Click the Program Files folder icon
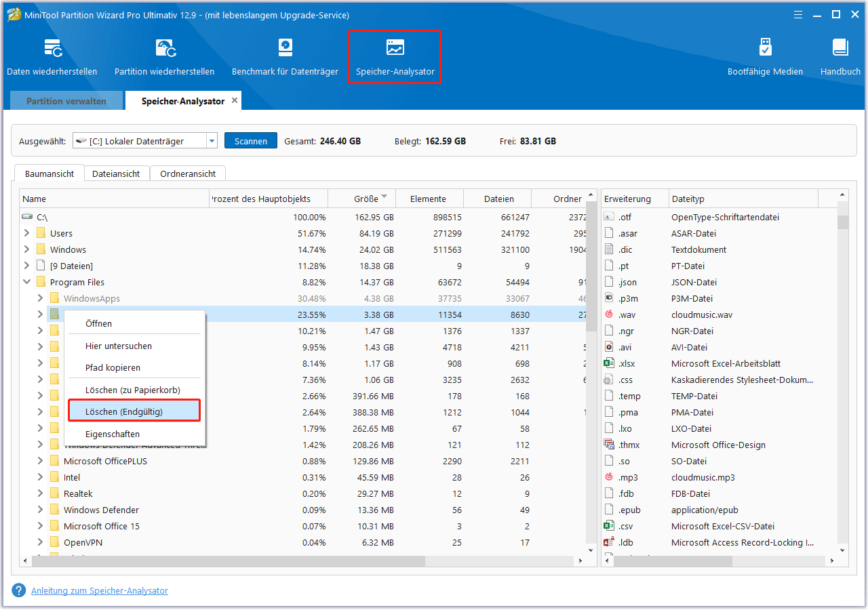Image resolution: width=868 pixels, height=610 pixels. click(x=41, y=282)
